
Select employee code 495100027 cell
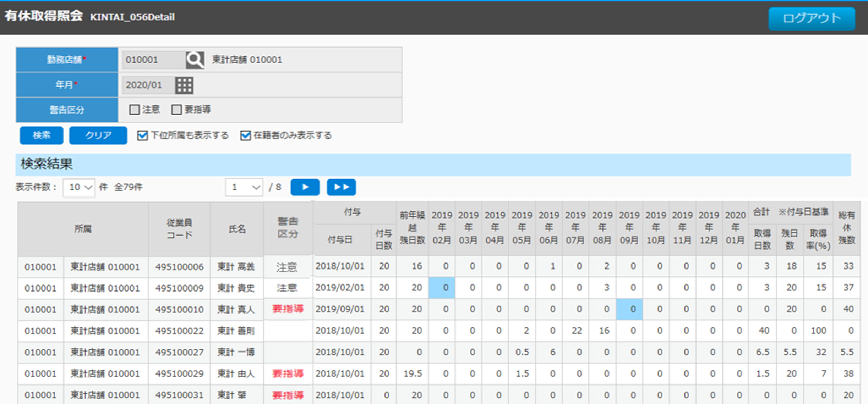click(x=179, y=352)
